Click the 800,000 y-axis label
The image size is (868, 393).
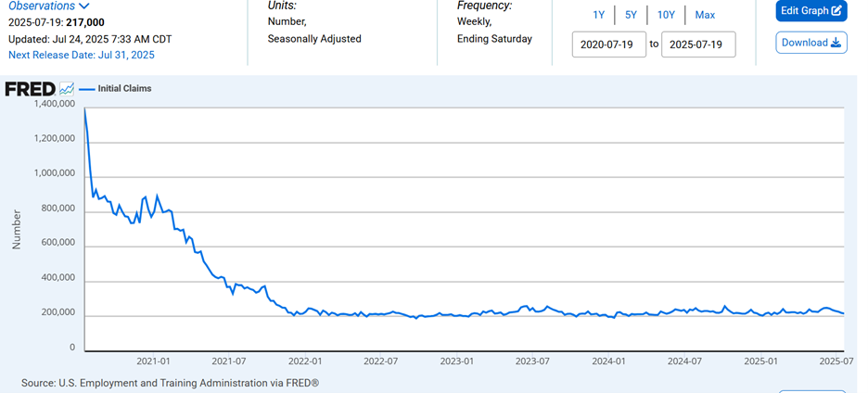point(57,209)
